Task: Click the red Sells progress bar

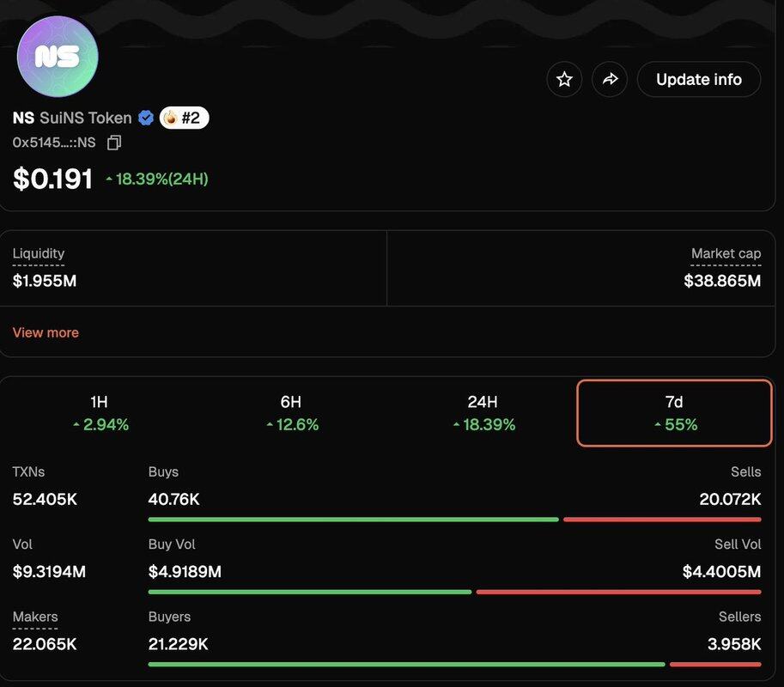Action: point(663,520)
